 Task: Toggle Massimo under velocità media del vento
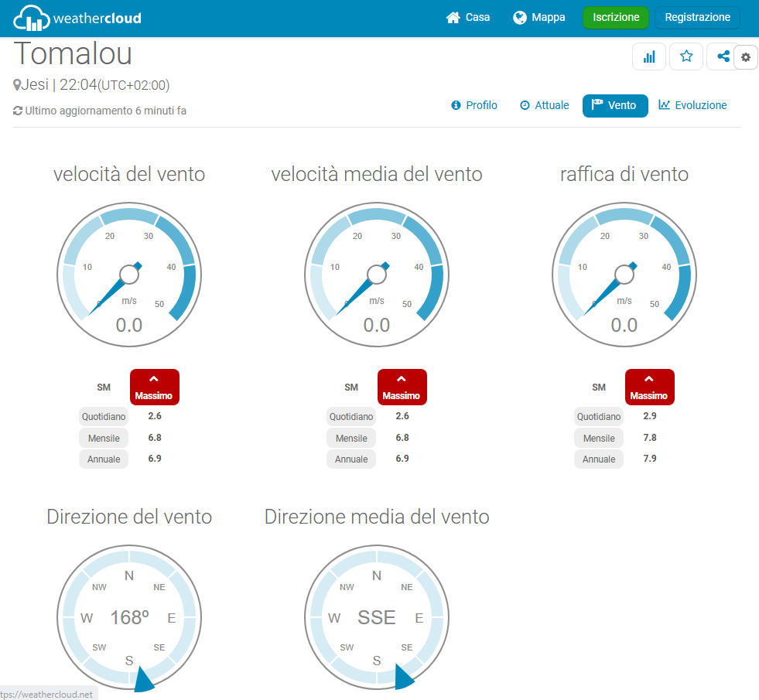click(402, 387)
